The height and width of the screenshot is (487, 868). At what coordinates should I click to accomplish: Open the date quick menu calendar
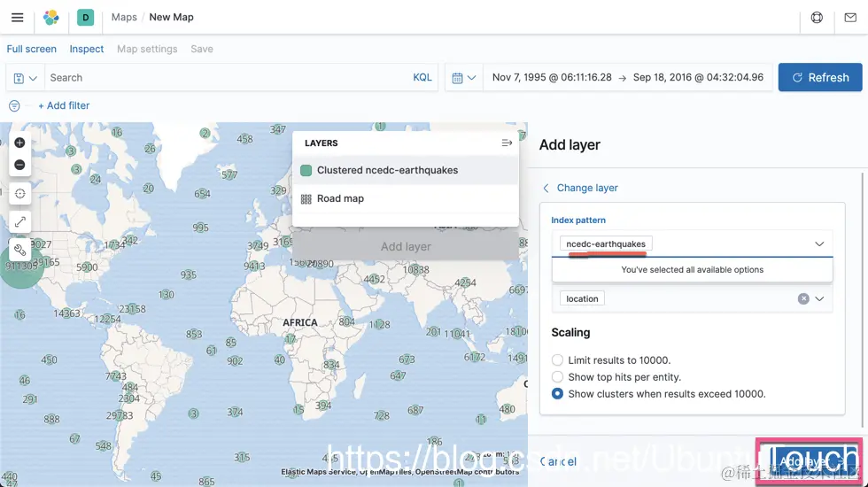(x=464, y=78)
